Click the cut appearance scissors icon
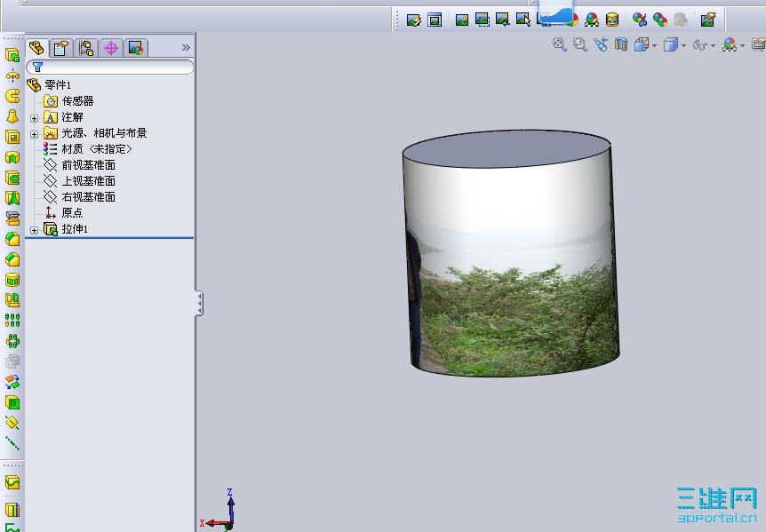This screenshot has width=766, height=532. 640,20
